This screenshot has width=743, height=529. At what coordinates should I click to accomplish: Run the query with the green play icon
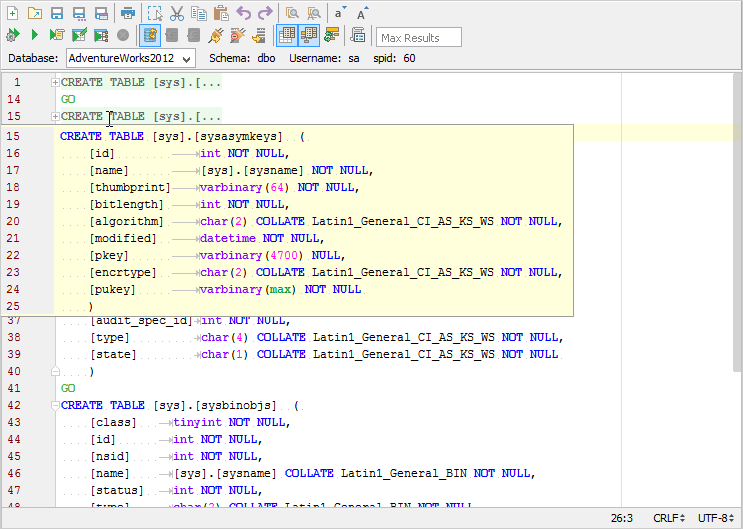pyautogui.click(x=35, y=36)
